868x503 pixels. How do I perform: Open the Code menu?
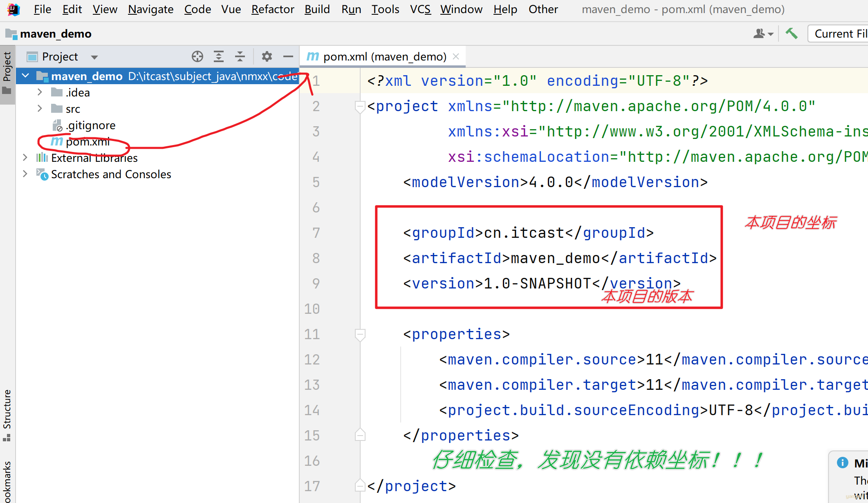click(x=197, y=9)
